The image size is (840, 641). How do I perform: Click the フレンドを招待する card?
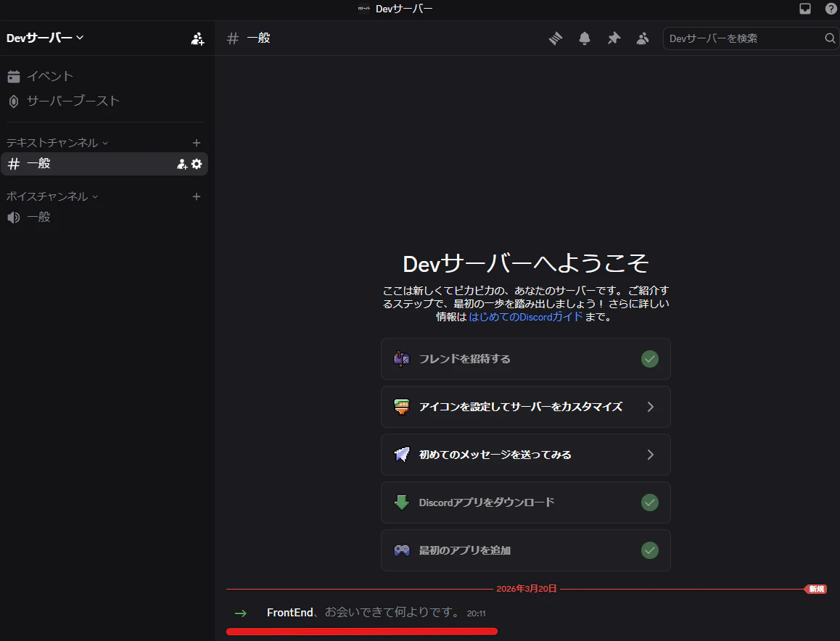click(x=525, y=359)
